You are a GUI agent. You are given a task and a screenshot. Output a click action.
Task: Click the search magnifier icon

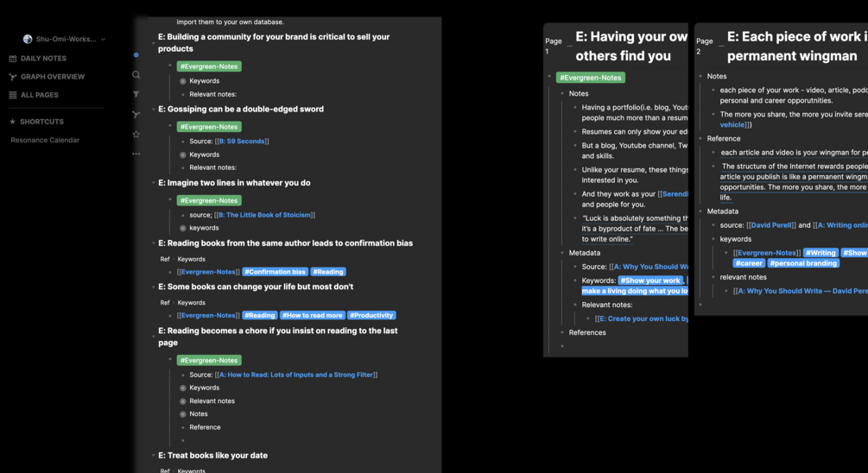coord(136,75)
